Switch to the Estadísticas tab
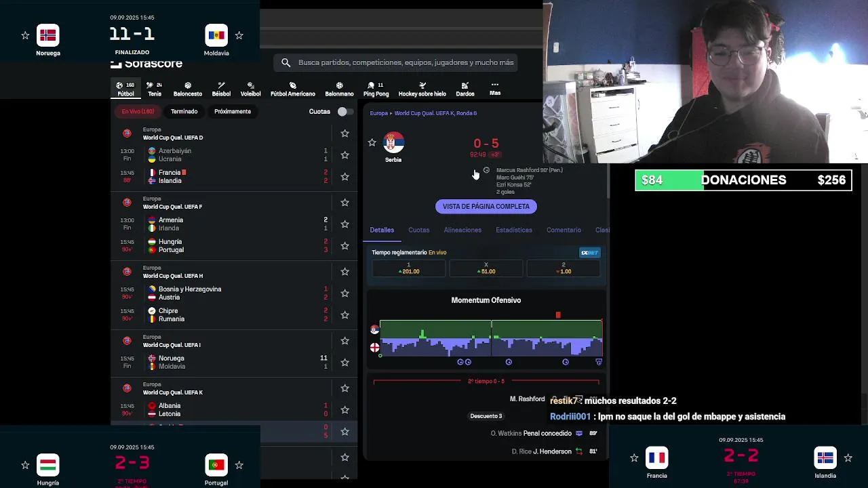Viewport: 868px width, 488px height. coord(514,230)
